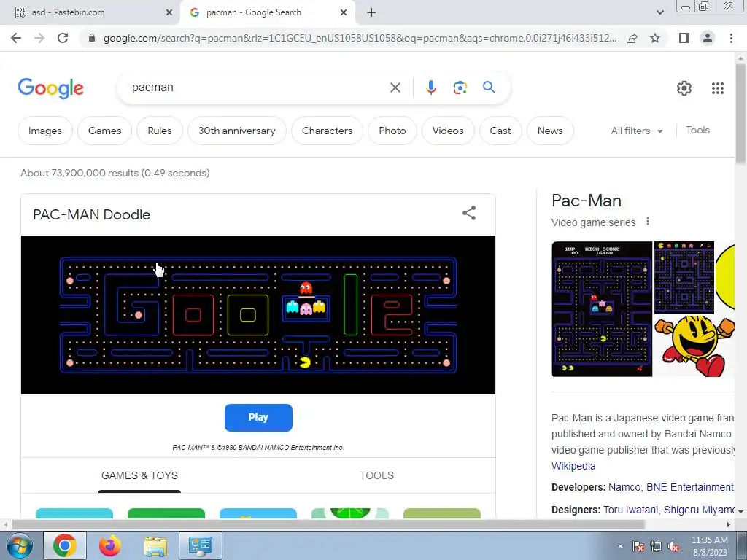Switch to the TOOLS tab
This screenshot has width=747, height=560.
click(376, 475)
